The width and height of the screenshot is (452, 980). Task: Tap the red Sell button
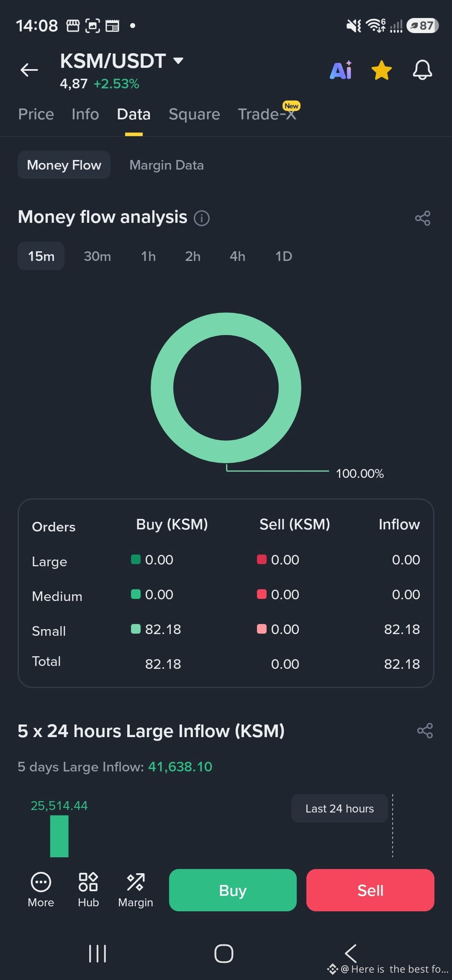pyautogui.click(x=370, y=890)
